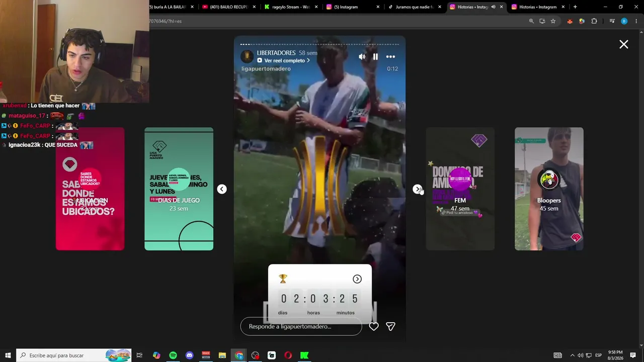The image size is (644, 362).
Task: Open Voicemeeter from the taskbar
Action: point(206,355)
